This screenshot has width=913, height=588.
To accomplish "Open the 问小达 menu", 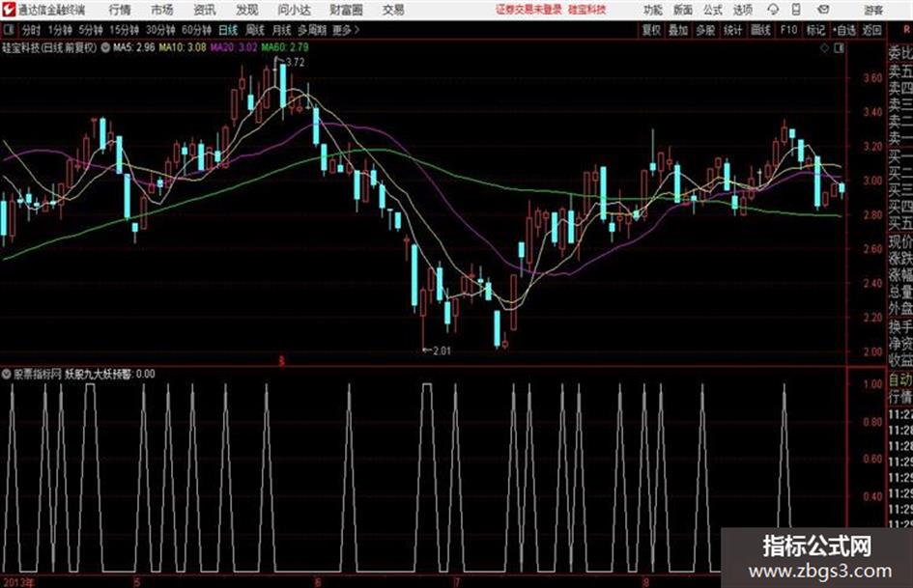I will pos(294,10).
